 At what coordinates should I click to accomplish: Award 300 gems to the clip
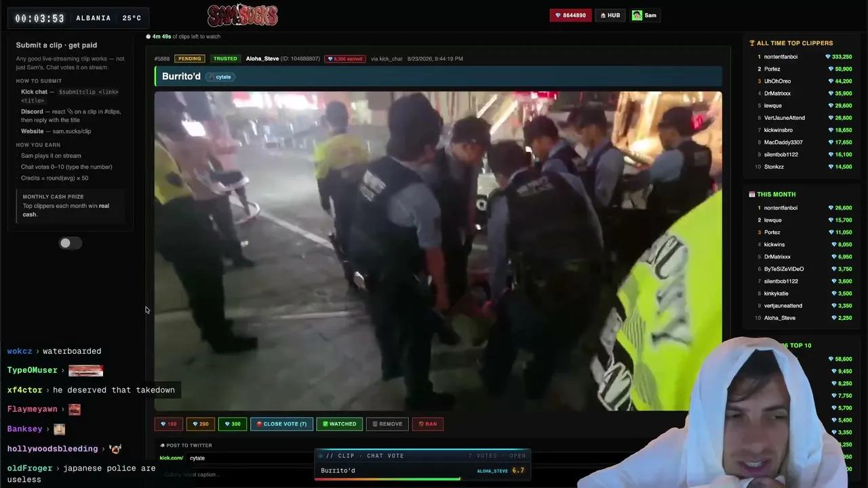pyautogui.click(x=232, y=424)
